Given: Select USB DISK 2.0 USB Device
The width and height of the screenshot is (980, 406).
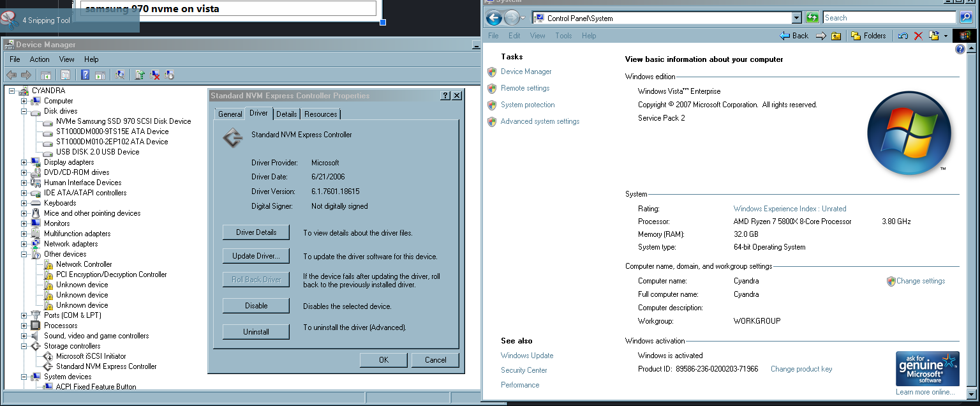Looking at the screenshot, I should pos(97,152).
